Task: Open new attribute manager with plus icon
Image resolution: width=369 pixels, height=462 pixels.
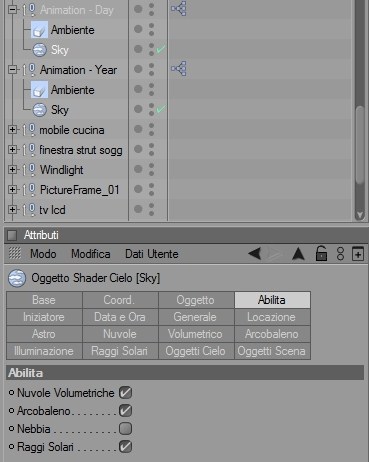Action: (x=358, y=254)
